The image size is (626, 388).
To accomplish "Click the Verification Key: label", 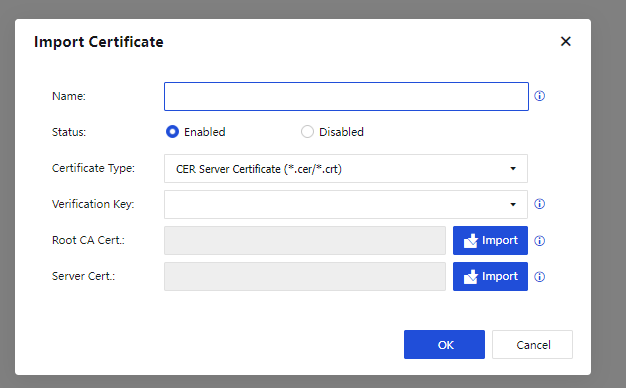I will [x=93, y=204].
